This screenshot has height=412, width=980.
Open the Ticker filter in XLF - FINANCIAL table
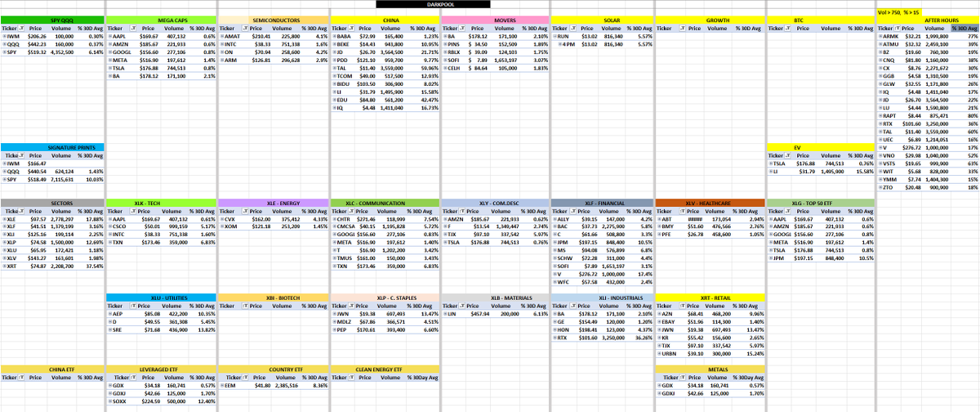[572, 211]
